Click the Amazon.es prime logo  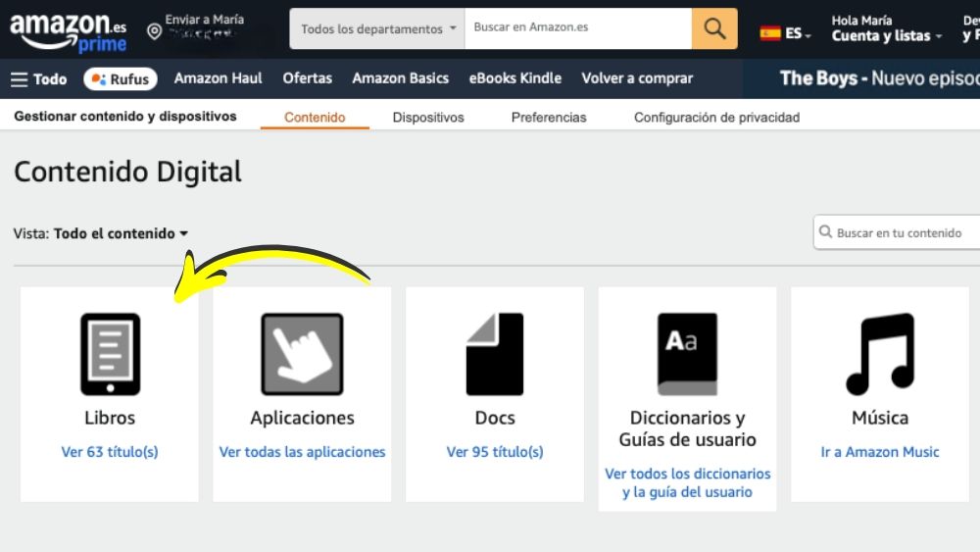click(x=69, y=31)
